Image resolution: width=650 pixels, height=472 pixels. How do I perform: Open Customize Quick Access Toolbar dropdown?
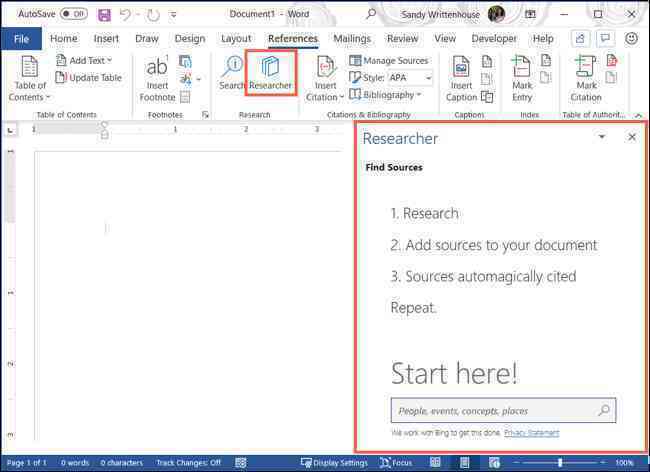click(x=173, y=15)
